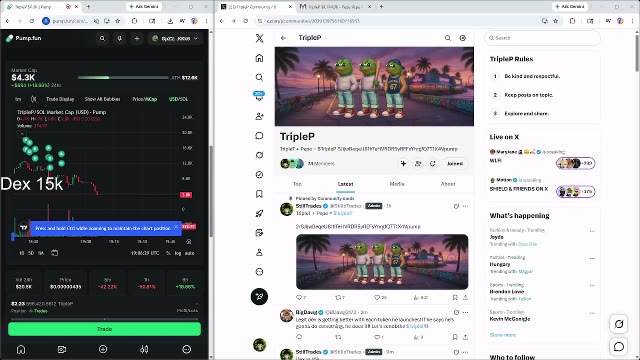Switch to the About tab
This screenshot has height=360, width=640.
coord(448,184)
